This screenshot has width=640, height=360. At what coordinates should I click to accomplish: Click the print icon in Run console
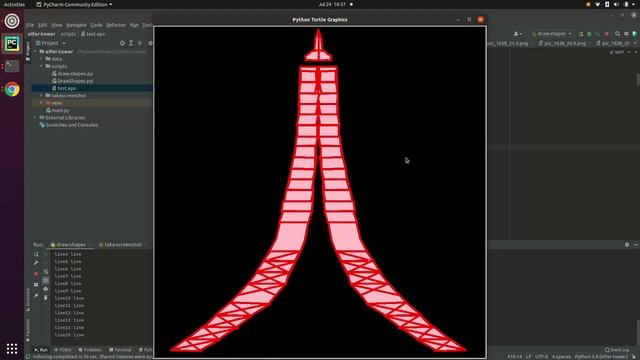point(46,289)
